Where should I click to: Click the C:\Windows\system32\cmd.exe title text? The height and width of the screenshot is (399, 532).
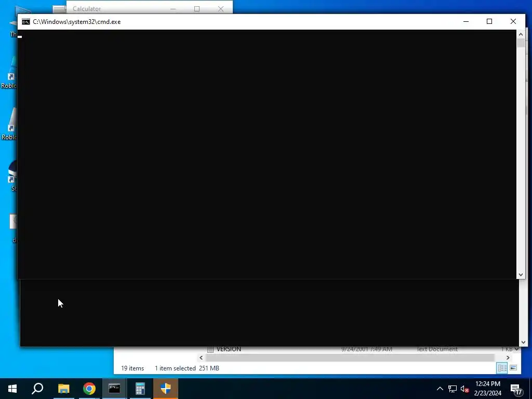(x=77, y=22)
